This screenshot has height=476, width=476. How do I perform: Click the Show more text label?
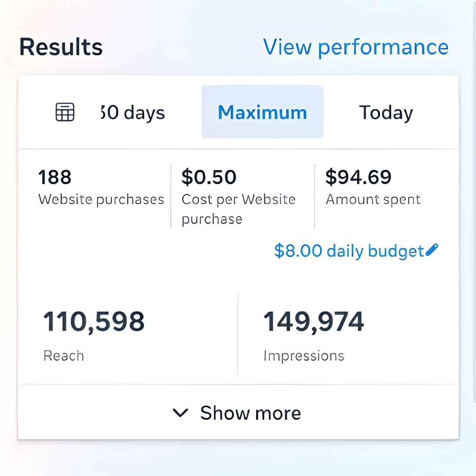pos(251,413)
